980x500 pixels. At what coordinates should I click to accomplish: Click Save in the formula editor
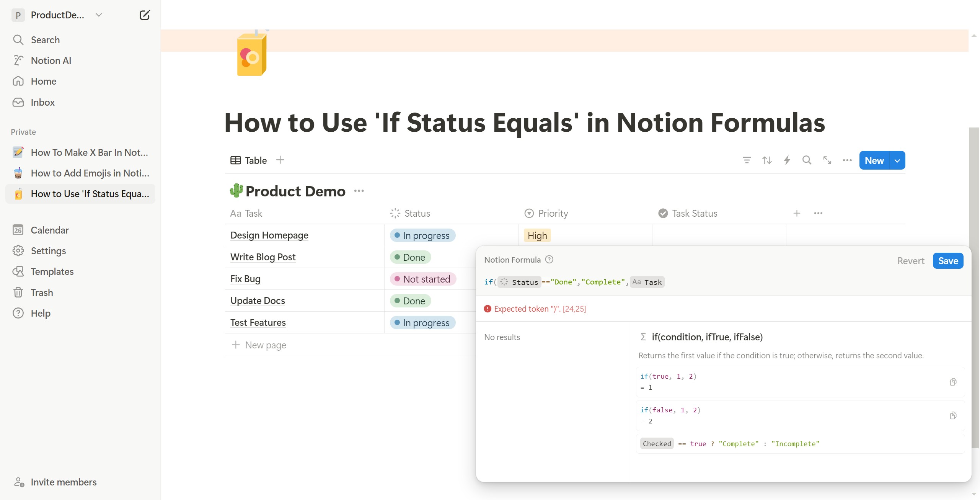click(948, 261)
